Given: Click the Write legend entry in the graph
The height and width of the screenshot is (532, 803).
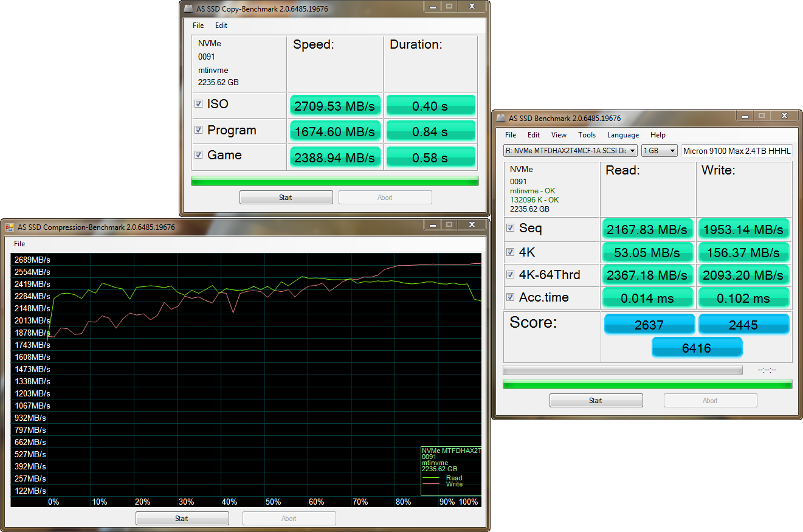Looking at the screenshot, I should [x=454, y=484].
